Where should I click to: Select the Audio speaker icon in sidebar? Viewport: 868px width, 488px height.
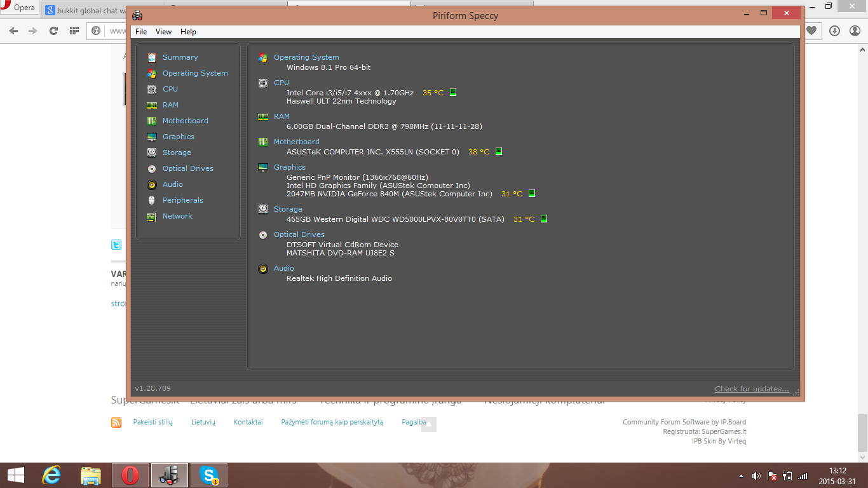pyautogui.click(x=152, y=185)
